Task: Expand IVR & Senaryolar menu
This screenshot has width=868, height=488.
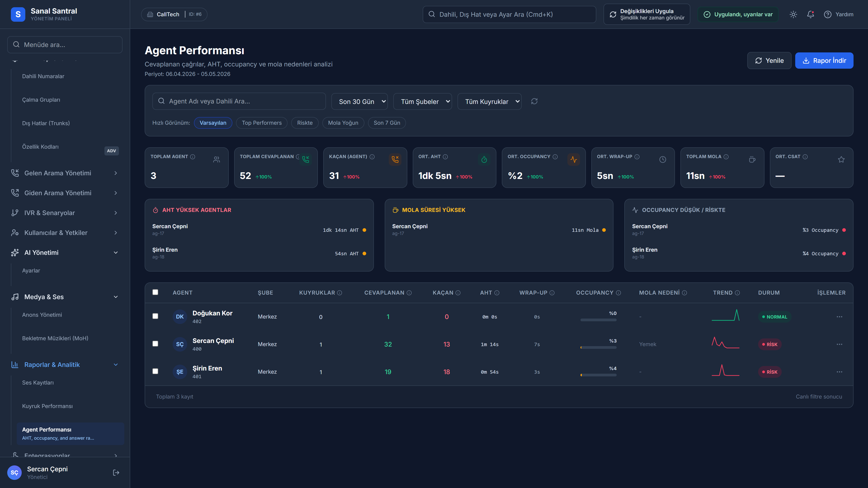Action: [x=65, y=213]
